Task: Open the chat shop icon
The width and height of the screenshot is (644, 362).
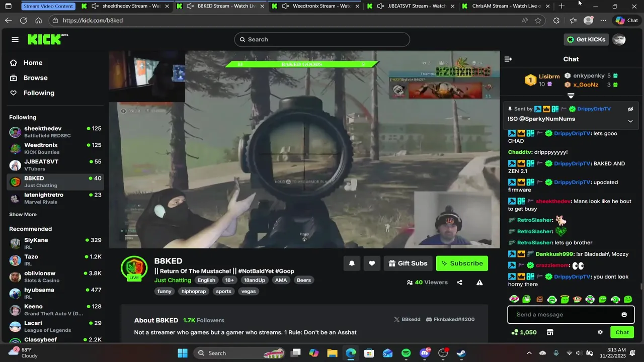Action: tap(550, 332)
